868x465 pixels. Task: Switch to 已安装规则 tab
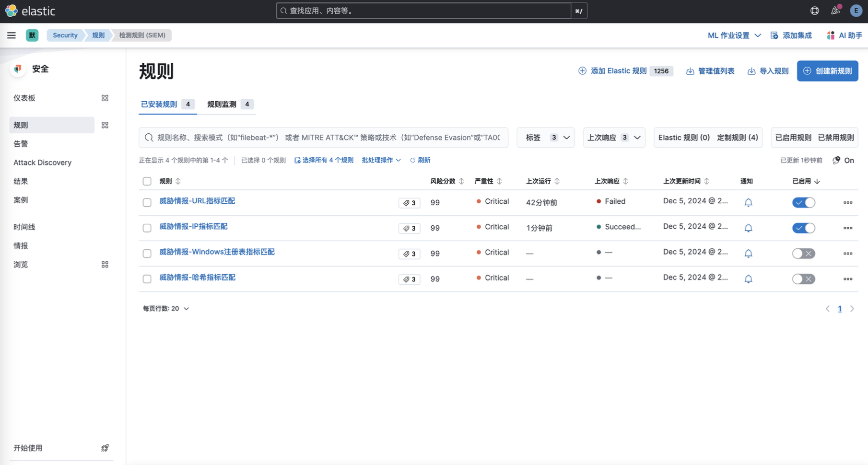pyautogui.click(x=167, y=104)
